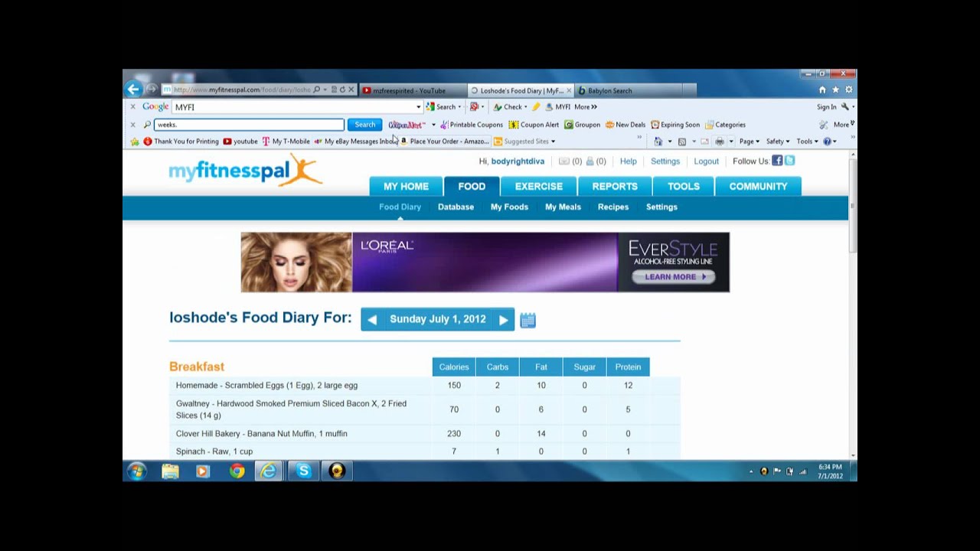This screenshot has width=980, height=551.
Task: Expand the coupon toolbar More menu
Action: tap(843, 125)
